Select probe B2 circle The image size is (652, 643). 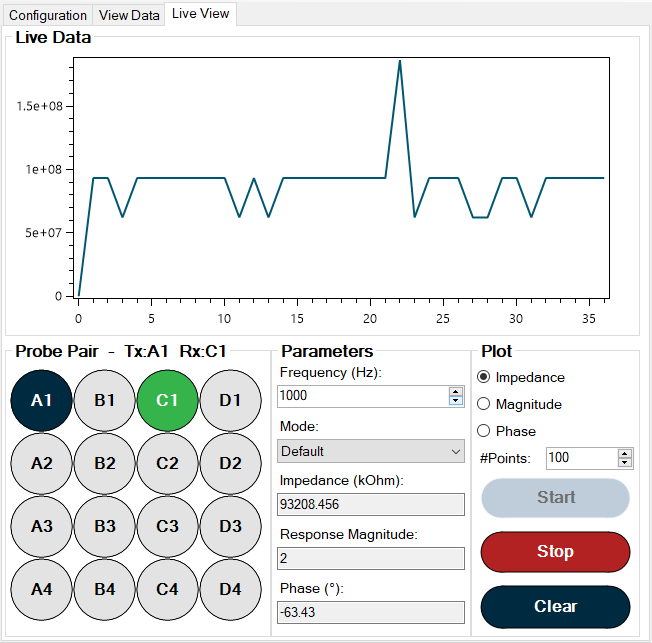(x=104, y=463)
